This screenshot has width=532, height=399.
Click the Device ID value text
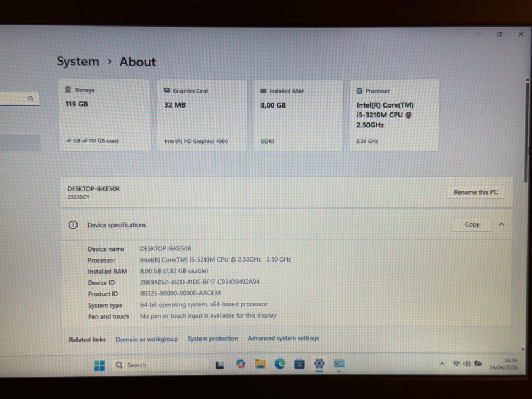(x=199, y=282)
